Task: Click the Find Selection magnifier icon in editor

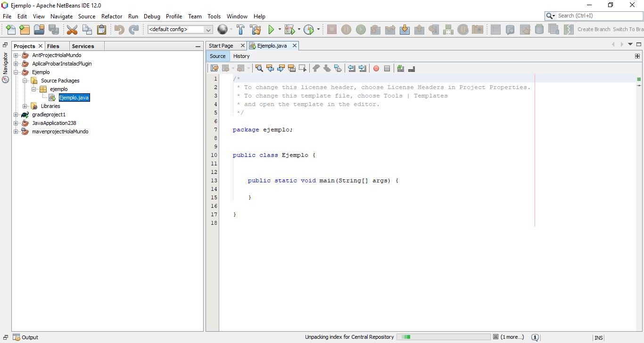Action: click(259, 68)
